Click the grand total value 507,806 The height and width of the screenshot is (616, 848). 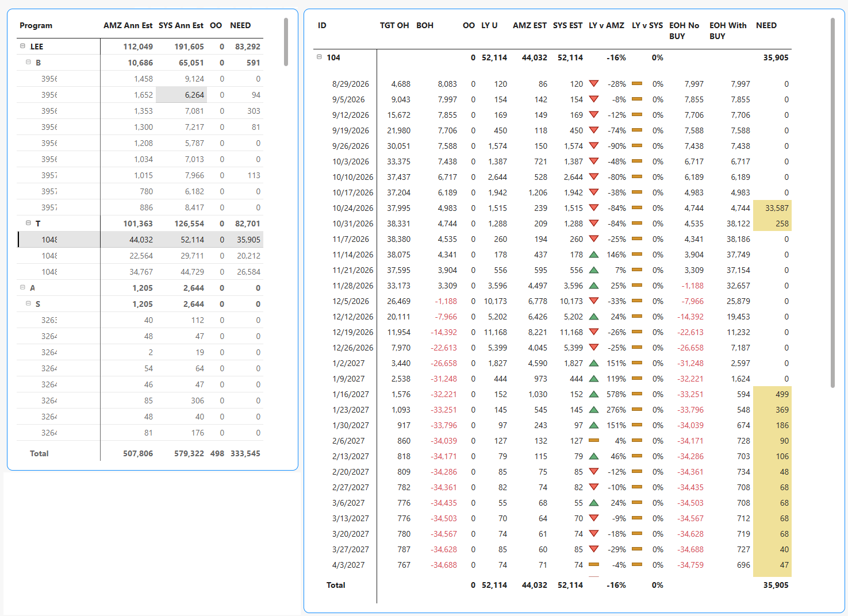(138, 453)
